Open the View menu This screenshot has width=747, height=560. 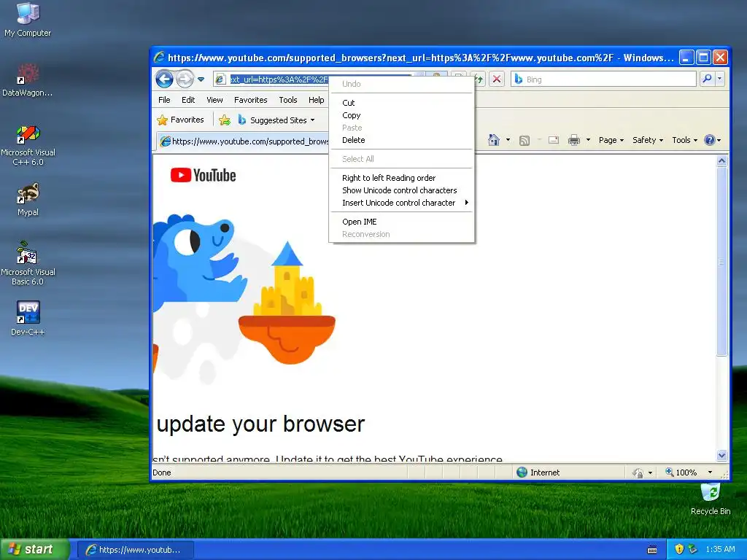[214, 100]
